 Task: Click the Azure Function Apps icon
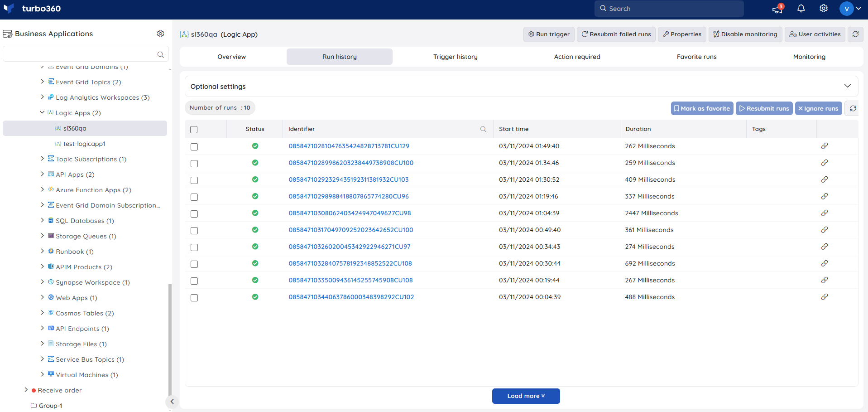point(51,189)
